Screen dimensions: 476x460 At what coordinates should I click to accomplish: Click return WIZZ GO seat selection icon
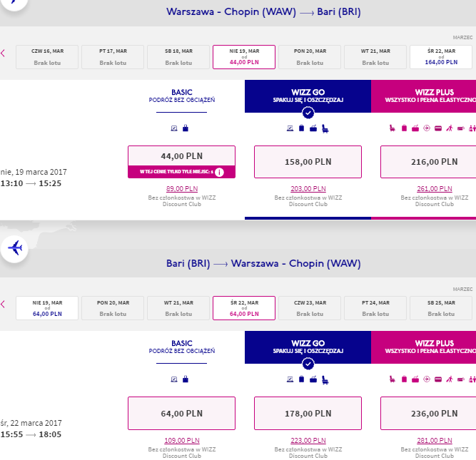[325, 379]
